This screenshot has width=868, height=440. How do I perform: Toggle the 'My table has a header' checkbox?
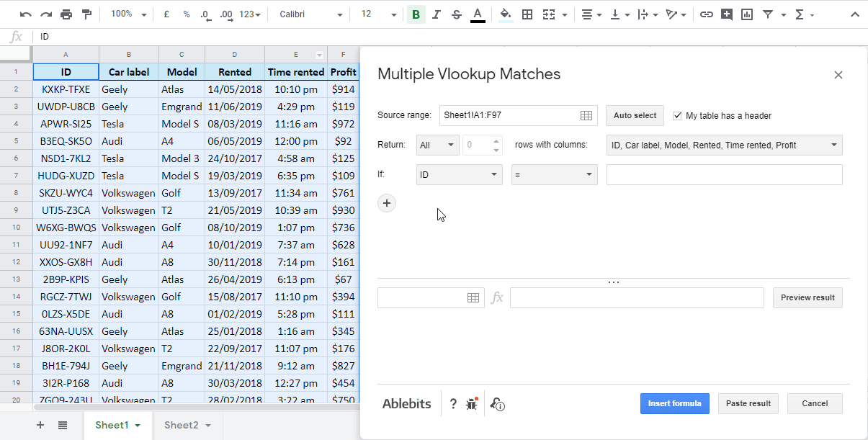point(676,115)
